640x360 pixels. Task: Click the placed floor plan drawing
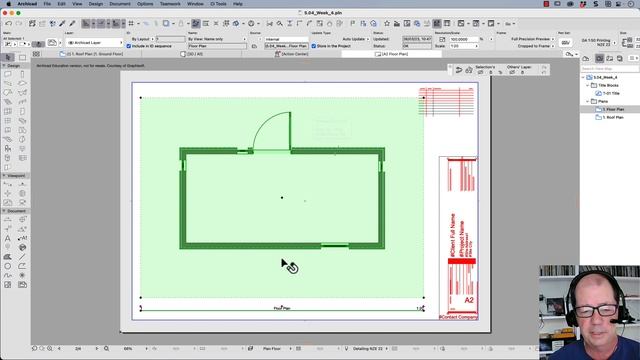point(282,198)
